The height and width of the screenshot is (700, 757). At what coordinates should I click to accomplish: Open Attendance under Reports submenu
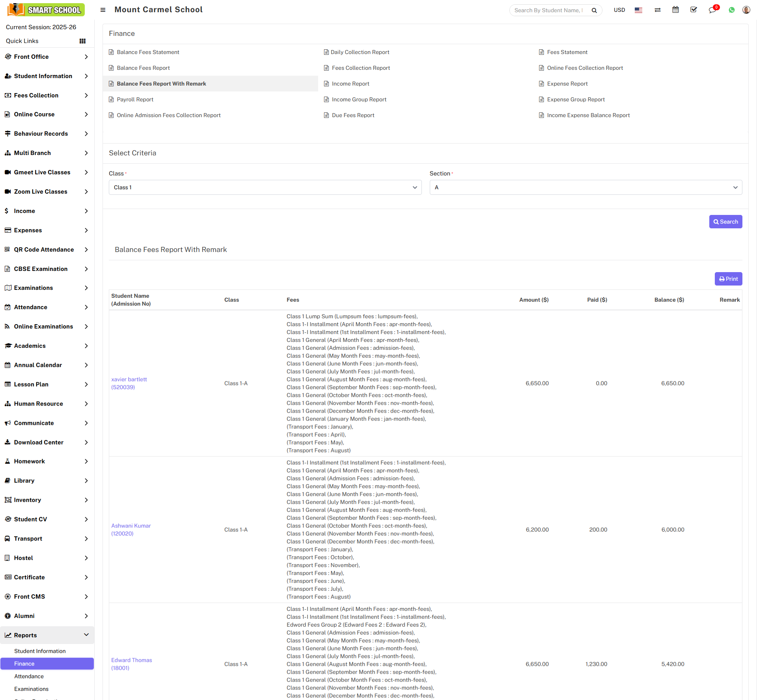pos(29,676)
